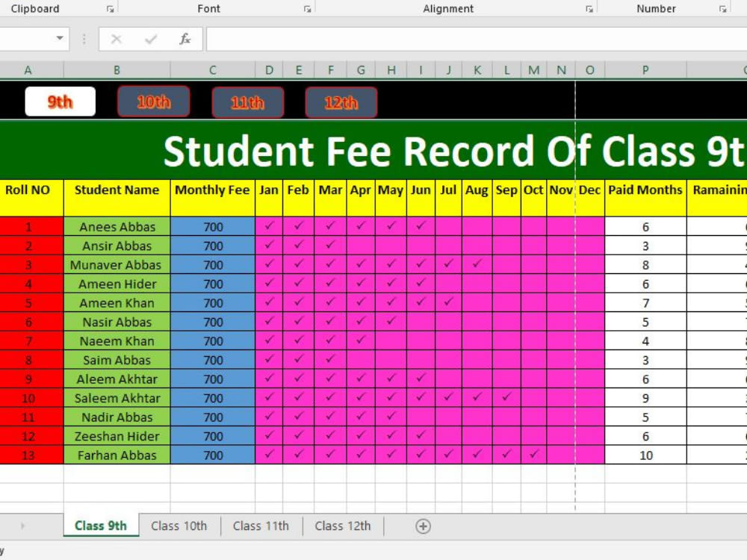747x560 pixels.
Task: Select column K header
Action: click(x=477, y=70)
